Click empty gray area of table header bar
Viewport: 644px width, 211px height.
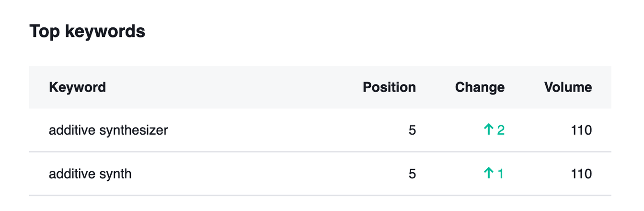230,87
